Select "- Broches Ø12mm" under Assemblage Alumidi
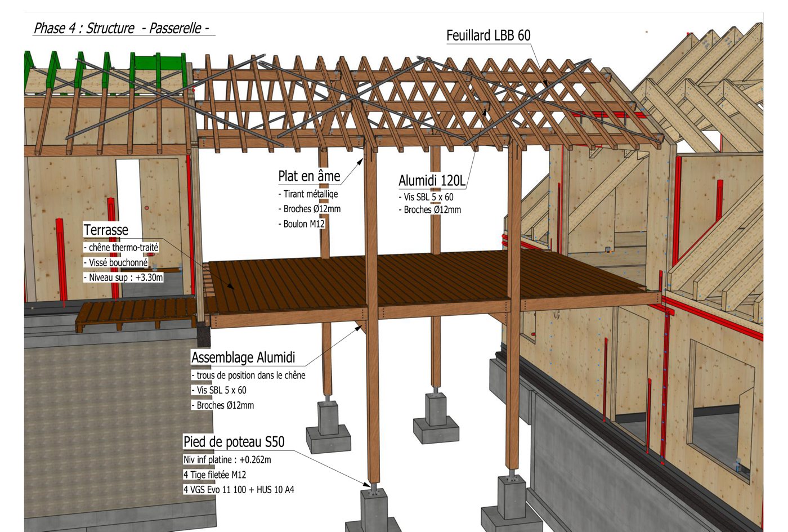Screen dimensions: 788x532 (223, 405)
